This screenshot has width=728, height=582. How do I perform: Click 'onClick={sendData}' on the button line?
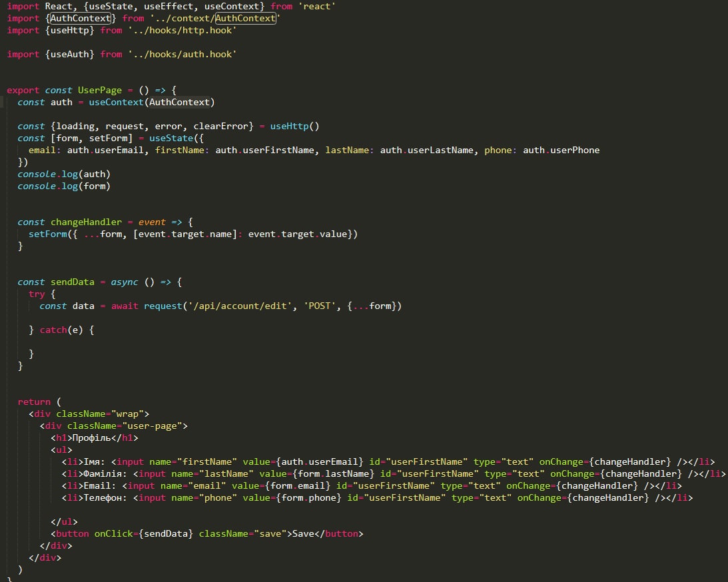[143, 534]
